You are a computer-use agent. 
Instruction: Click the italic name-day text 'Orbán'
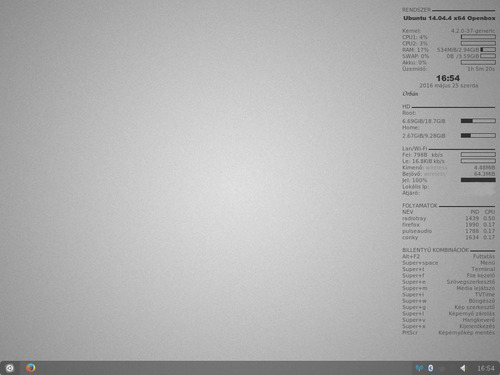coord(410,94)
